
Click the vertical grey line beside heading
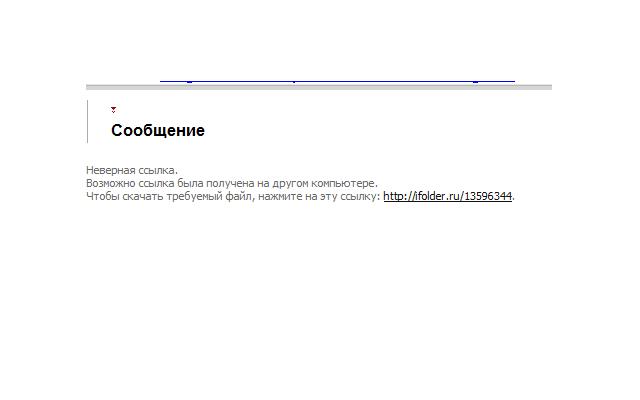tap(87, 121)
